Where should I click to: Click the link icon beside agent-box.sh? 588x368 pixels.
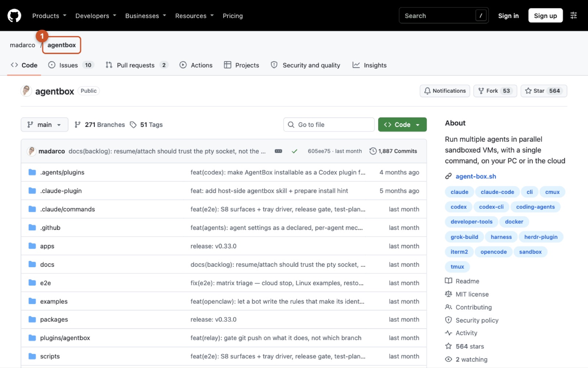click(448, 176)
